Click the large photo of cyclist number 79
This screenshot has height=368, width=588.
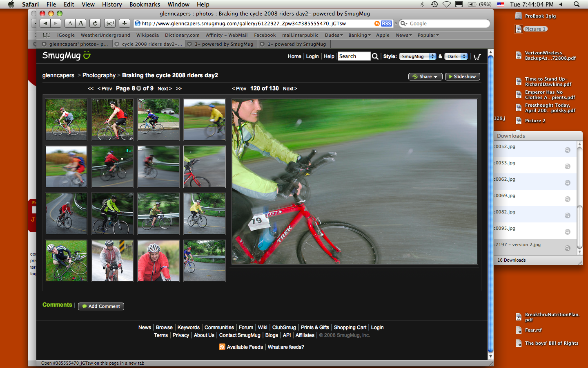(354, 182)
